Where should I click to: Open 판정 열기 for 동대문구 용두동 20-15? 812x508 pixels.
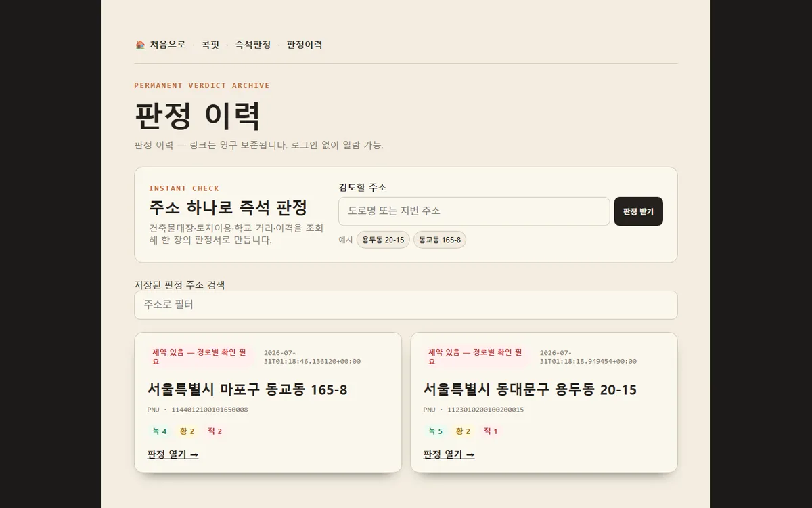point(449,454)
